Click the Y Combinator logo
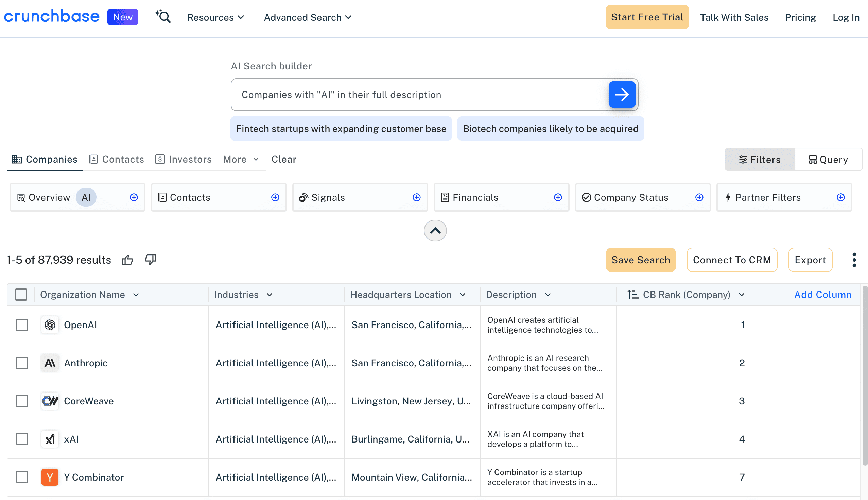This screenshot has height=500, width=868. [x=50, y=477]
